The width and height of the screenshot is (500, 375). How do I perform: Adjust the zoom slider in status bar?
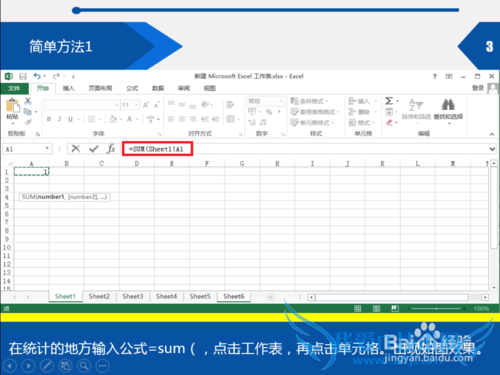(x=436, y=309)
